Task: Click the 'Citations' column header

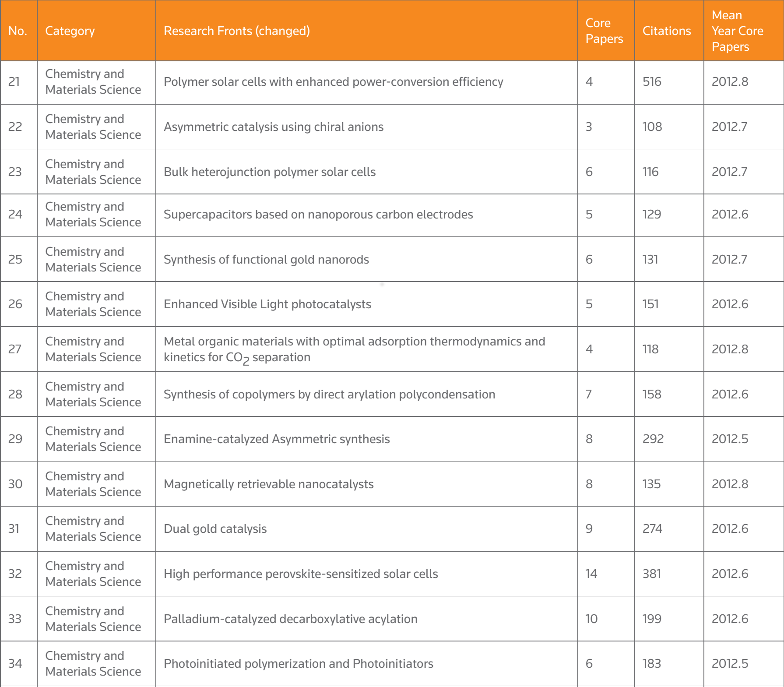Action: tap(666, 31)
